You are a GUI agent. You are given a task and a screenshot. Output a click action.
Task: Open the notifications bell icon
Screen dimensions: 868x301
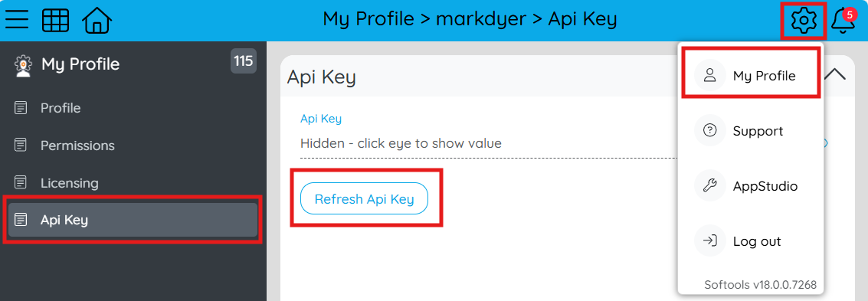click(843, 21)
